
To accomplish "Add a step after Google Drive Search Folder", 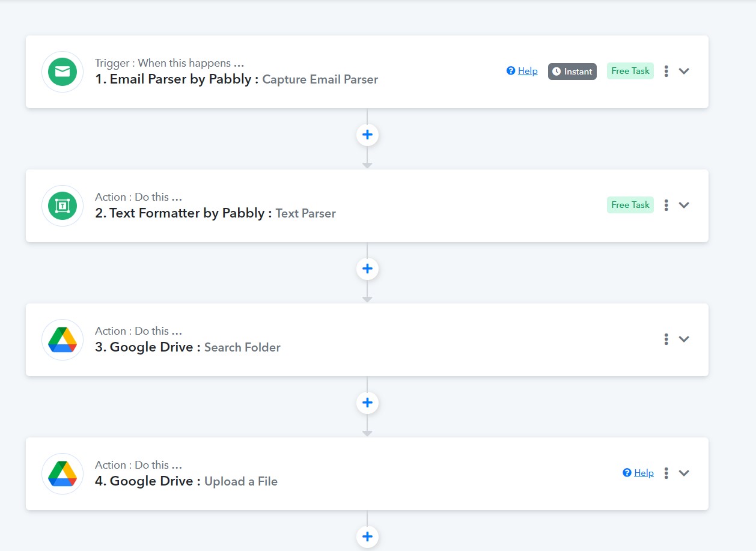I will coord(367,403).
